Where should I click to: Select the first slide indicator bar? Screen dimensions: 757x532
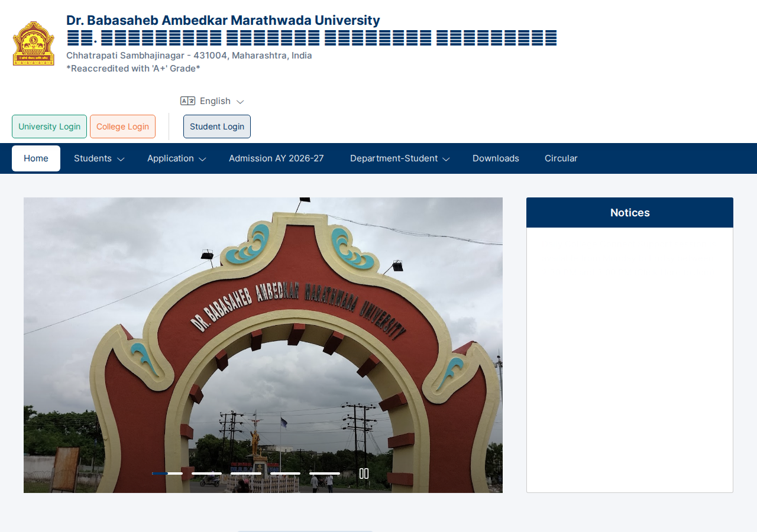[167, 473]
